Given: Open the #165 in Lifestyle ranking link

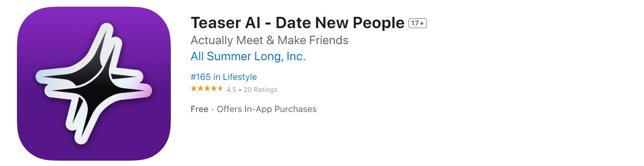Looking at the screenshot, I should pyautogui.click(x=224, y=77).
